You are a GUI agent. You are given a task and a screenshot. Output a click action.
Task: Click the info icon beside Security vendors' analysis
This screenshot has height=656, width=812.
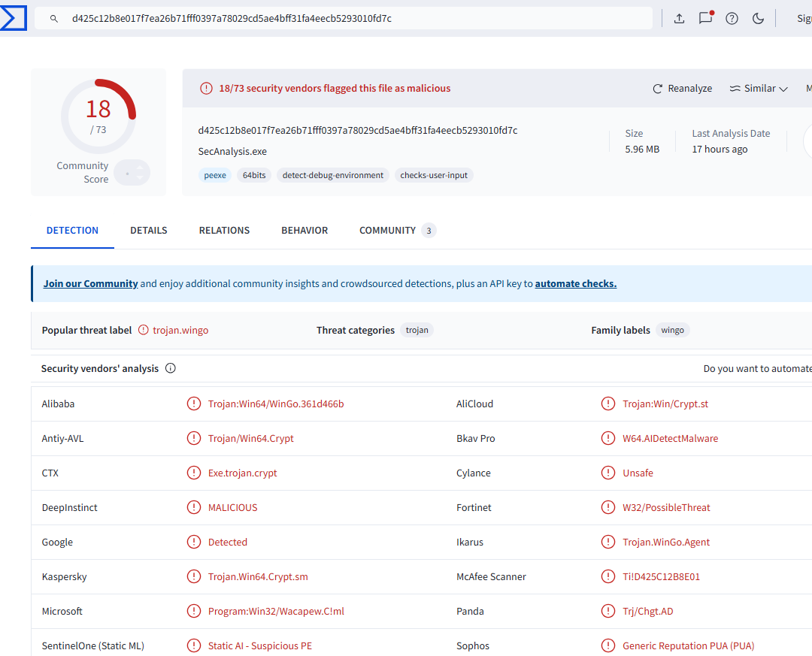171,368
